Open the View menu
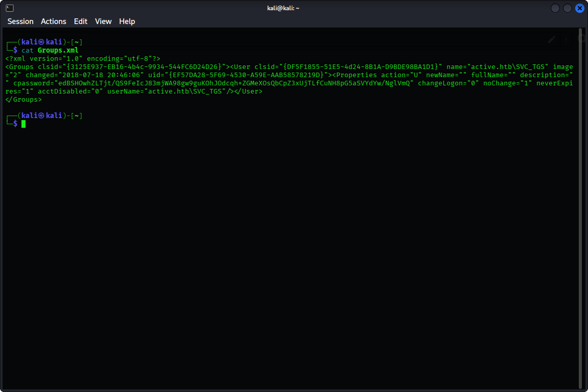Image resolution: width=588 pixels, height=392 pixels. tap(103, 21)
